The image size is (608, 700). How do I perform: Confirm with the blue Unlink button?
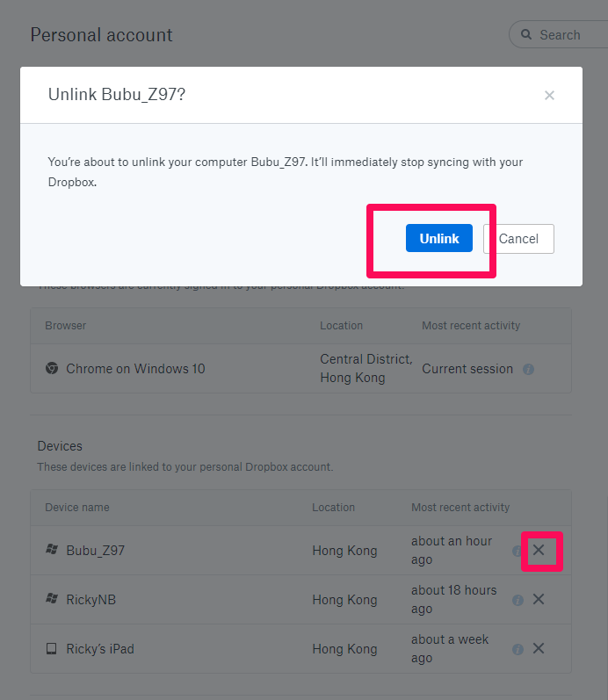pos(438,238)
